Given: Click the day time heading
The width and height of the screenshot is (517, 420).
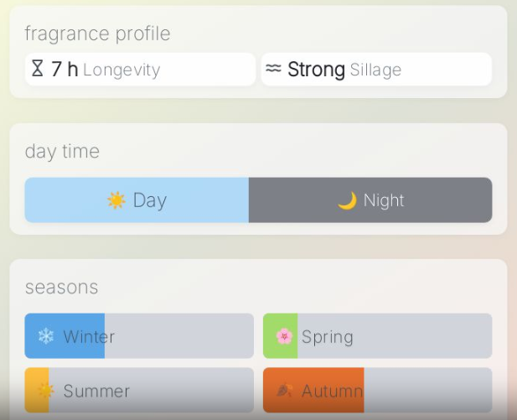Looking at the screenshot, I should point(62,151).
